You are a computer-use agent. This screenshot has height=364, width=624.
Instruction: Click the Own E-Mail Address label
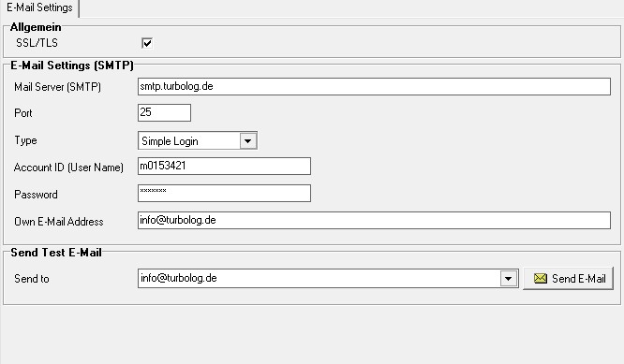coord(59,222)
